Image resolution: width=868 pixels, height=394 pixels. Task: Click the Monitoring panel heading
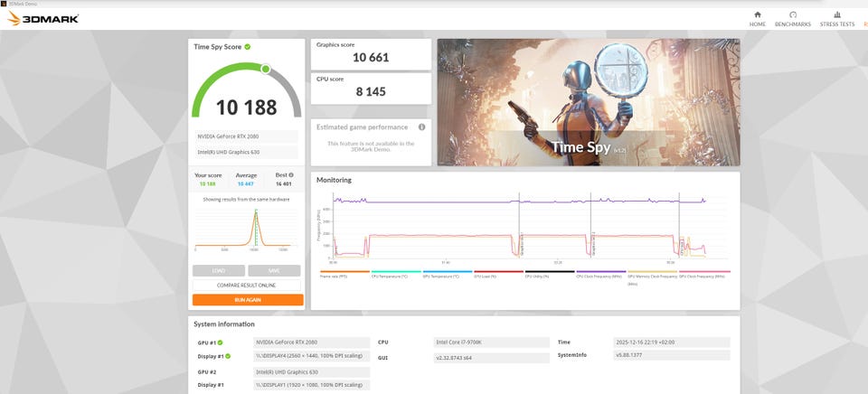[334, 180]
